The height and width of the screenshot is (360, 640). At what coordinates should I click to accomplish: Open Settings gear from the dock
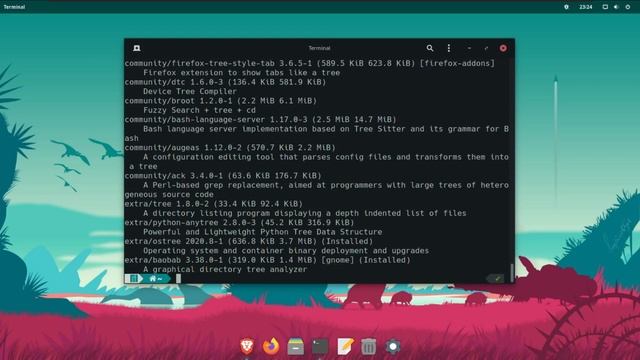[393, 346]
